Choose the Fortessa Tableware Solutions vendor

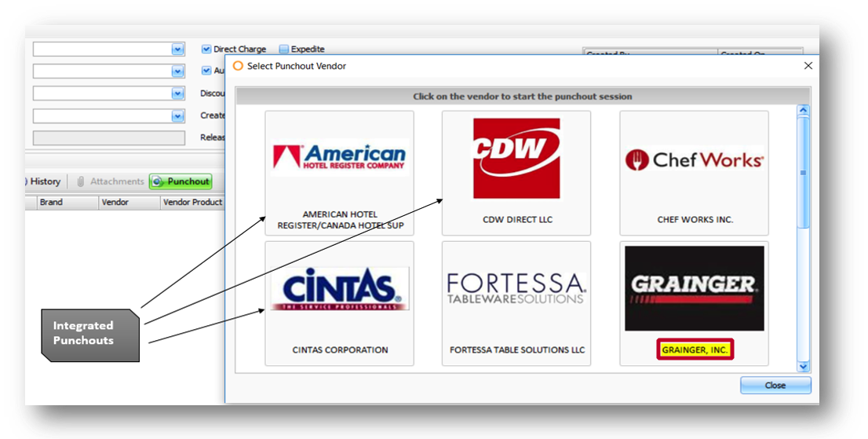pos(516,303)
